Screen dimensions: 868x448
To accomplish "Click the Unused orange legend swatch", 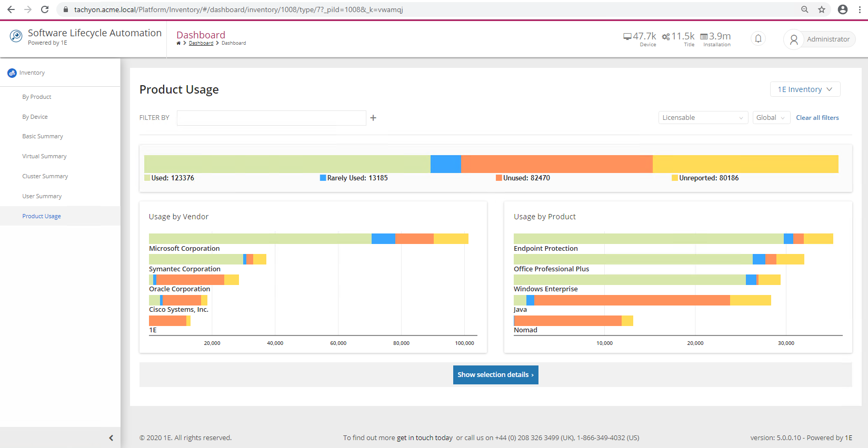I will 499,178.
